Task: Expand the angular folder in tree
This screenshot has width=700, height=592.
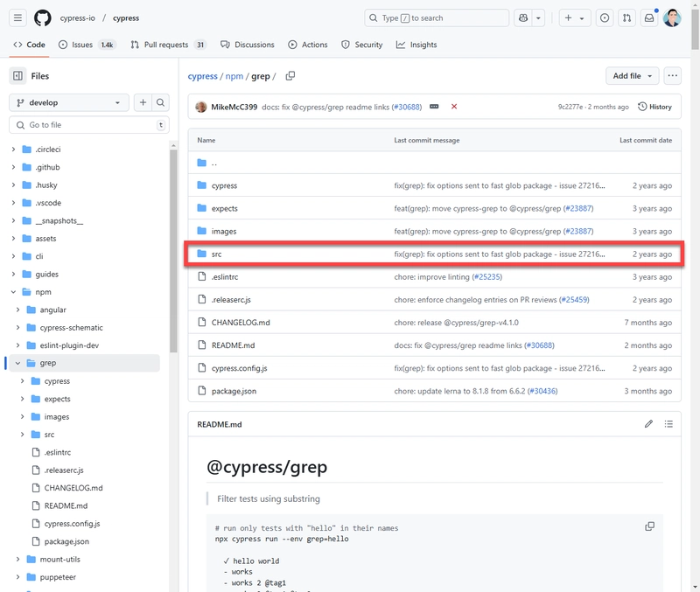Action: tap(17, 310)
